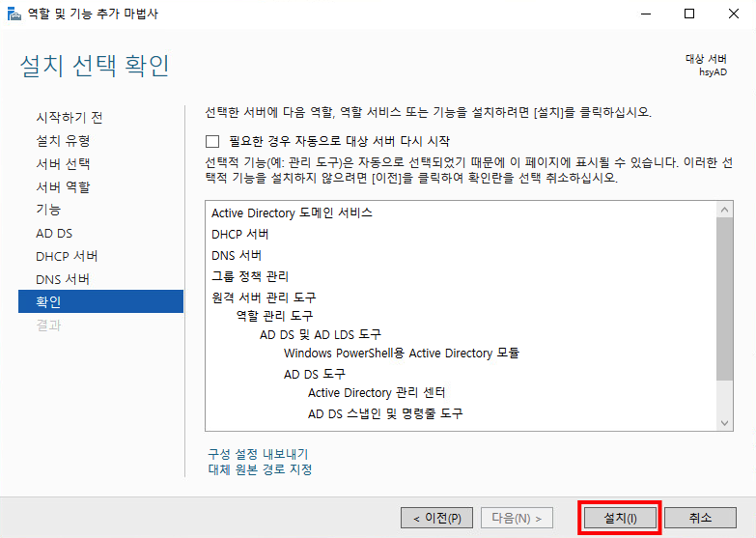
Task: Select the 서버 선택 step
Action: 63,163
